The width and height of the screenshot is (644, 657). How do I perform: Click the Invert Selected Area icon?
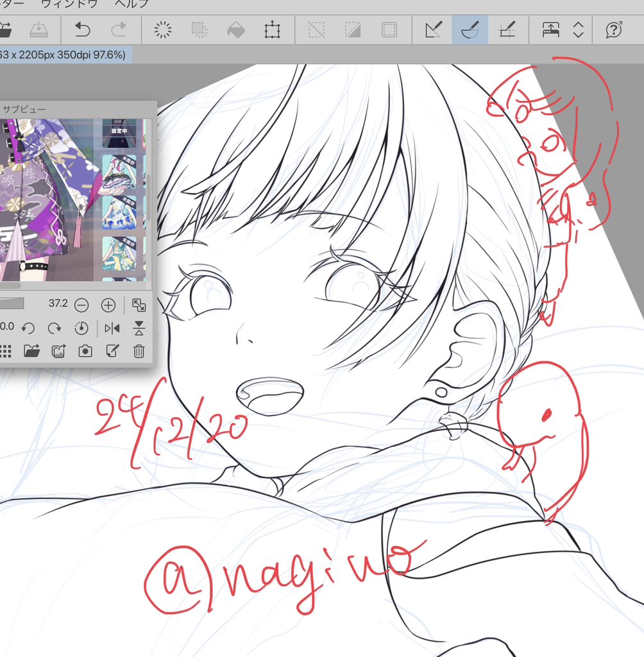click(x=353, y=30)
